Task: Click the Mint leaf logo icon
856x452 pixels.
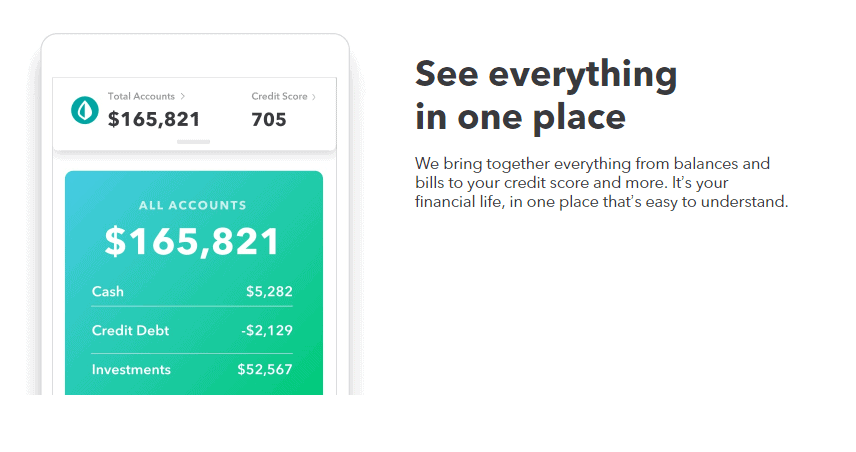Action: coord(85,110)
